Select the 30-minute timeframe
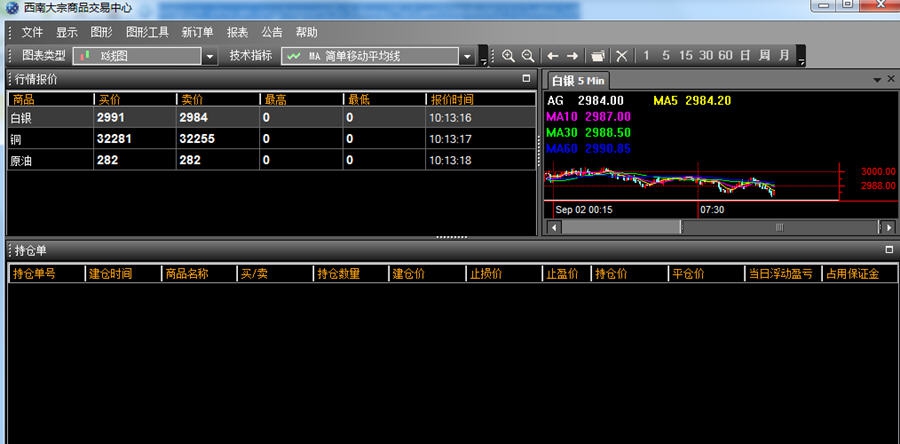 (x=705, y=56)
